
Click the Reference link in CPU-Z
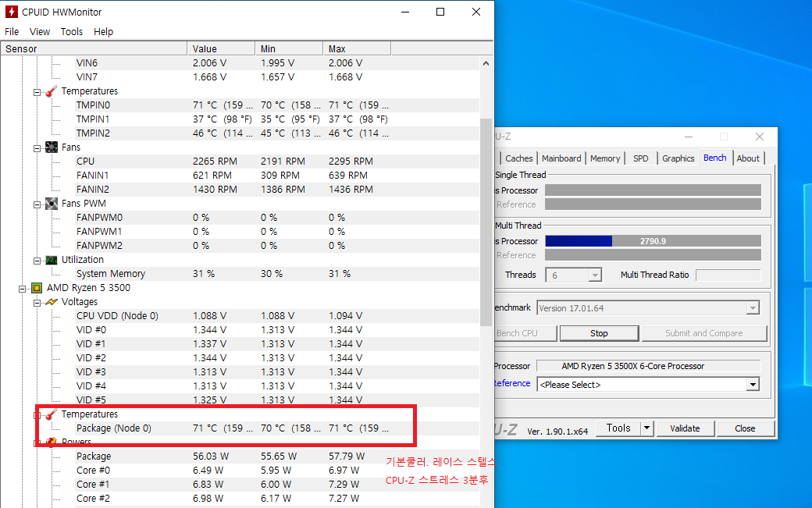[x=512, y=383]
